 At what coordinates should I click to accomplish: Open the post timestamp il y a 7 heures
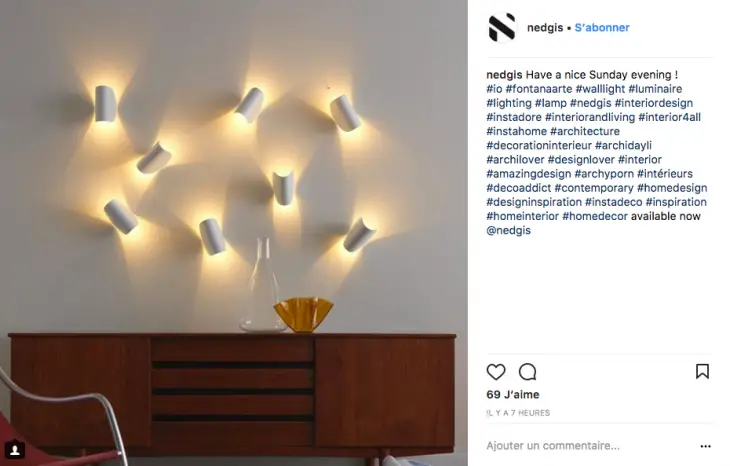(518, 413)
